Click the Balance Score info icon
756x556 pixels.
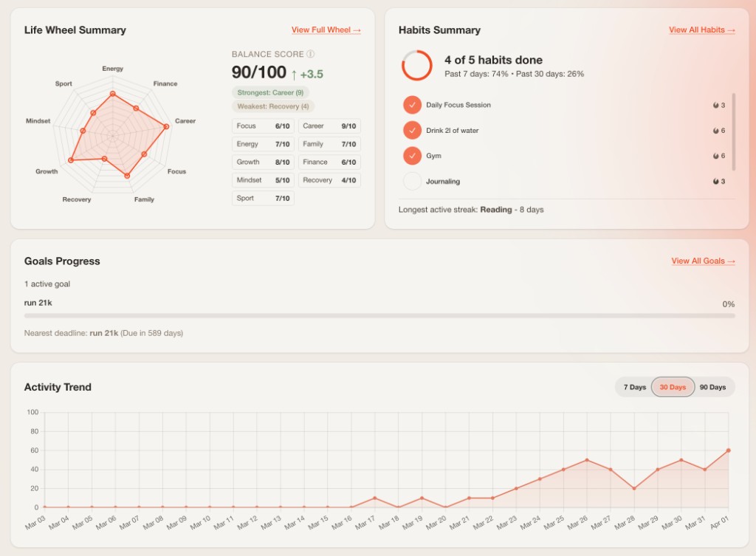click(x=311, y=54)
